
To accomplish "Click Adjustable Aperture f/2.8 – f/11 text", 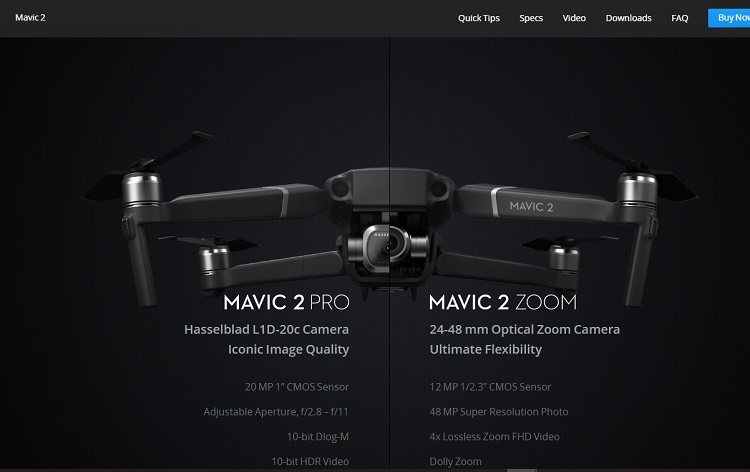I will tap(276, 412).
